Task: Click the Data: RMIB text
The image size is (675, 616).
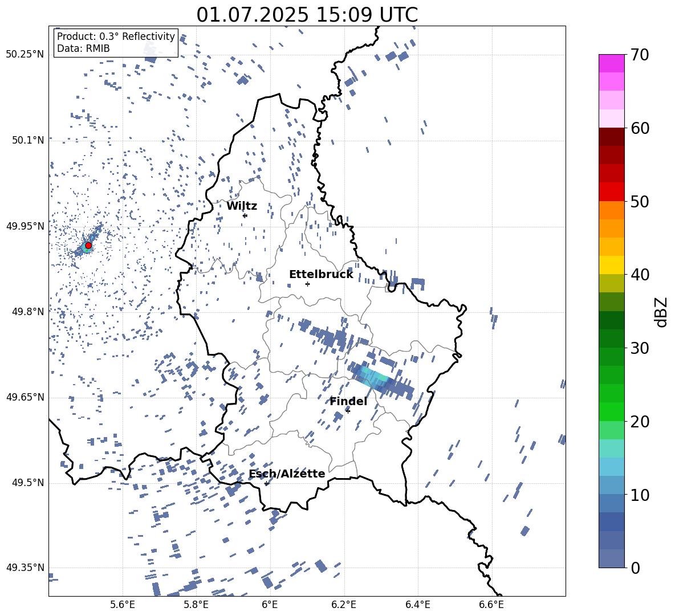Action: (x=83, y=48)
